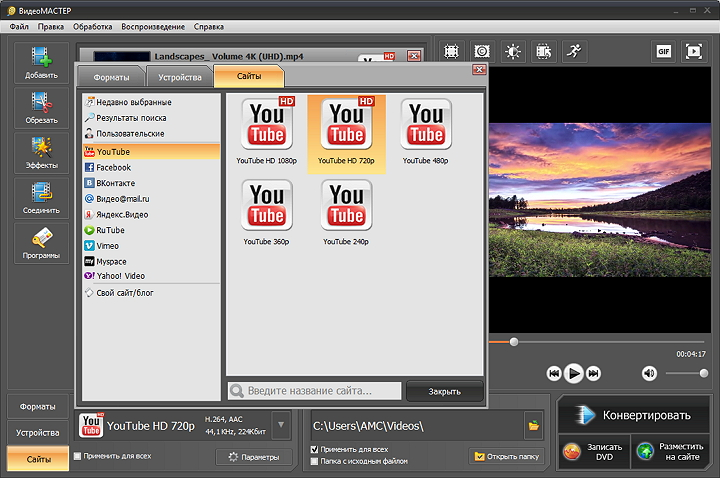This screenshot has height=478, width=720.
Task: Select the YouTube 360p preset
Action: click(267, 212)
